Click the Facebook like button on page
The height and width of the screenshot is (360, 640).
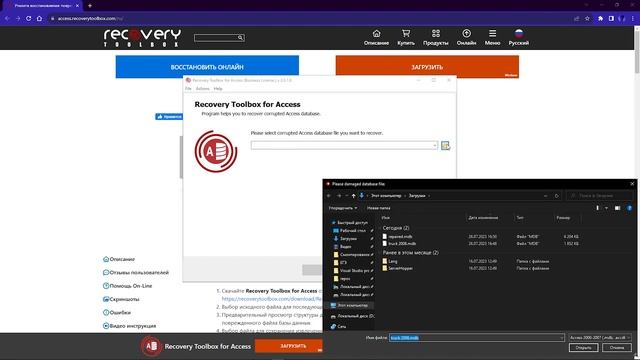tap(169, 117)
